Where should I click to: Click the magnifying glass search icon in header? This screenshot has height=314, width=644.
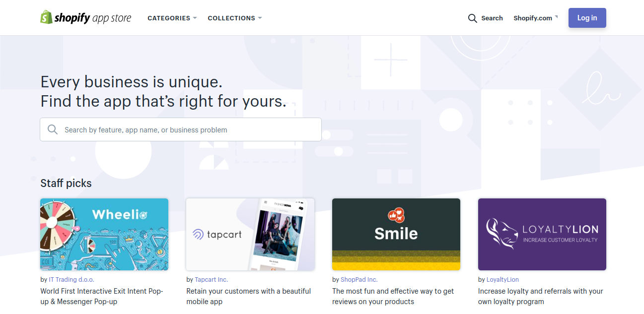(473, 18)
